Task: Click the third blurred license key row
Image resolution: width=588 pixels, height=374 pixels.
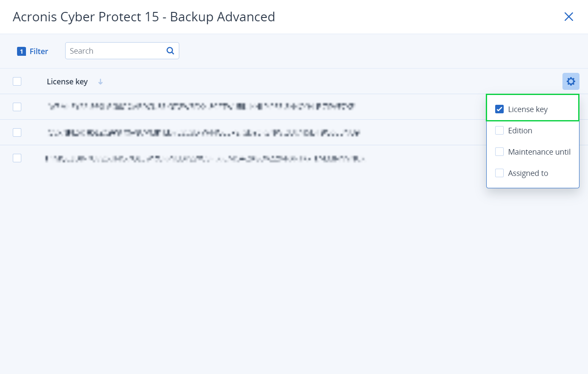Action: (204, 159)
